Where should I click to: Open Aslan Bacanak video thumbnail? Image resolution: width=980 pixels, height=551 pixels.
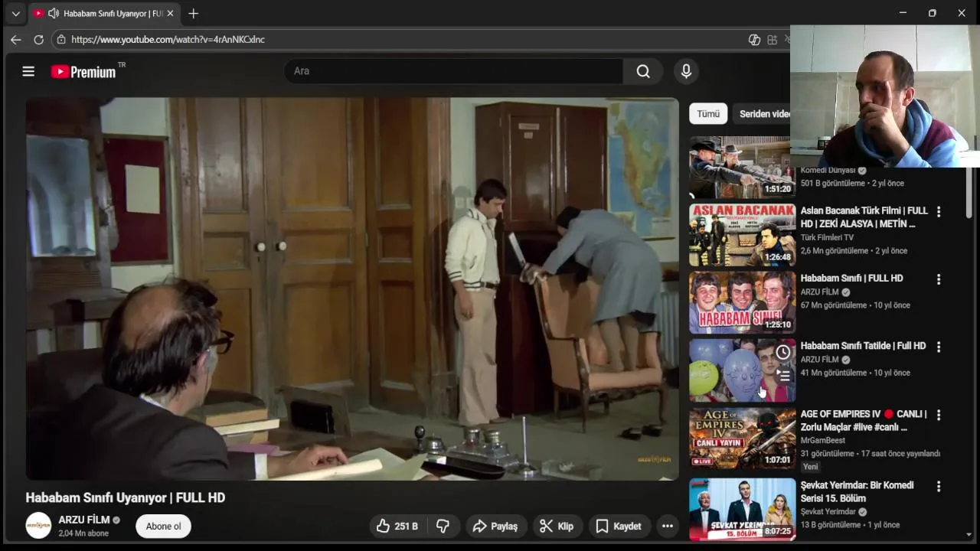point(742,235)
